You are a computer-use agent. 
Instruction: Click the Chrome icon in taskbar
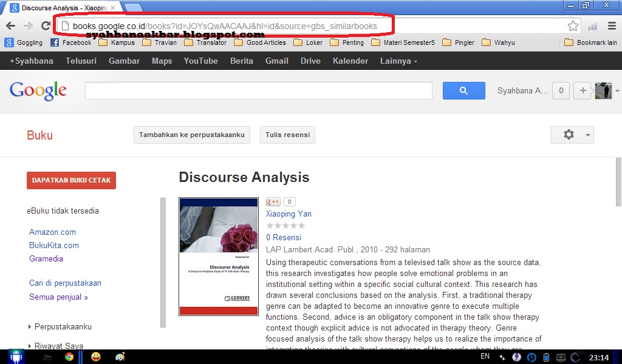click(69, 357)
